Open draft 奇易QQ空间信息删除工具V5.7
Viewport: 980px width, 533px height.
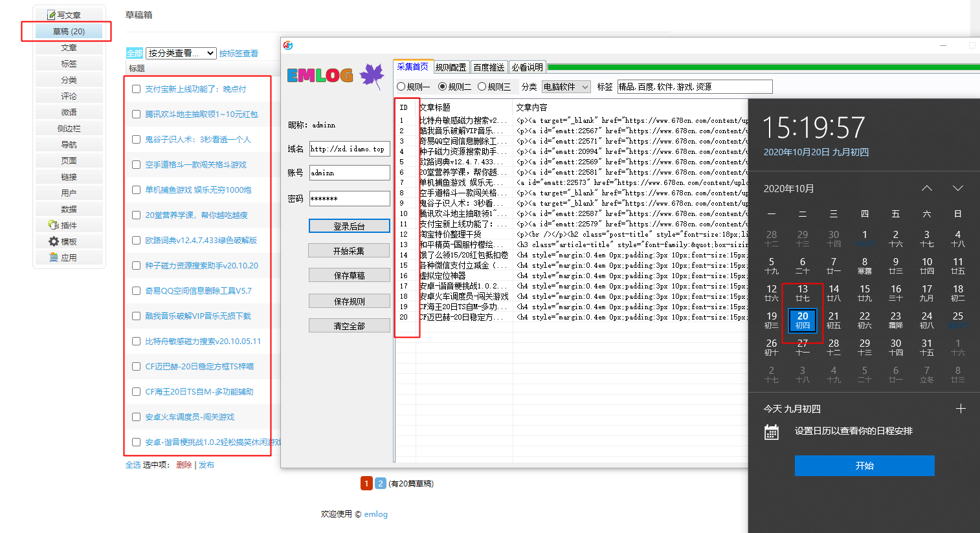click(x=198, y=290)
